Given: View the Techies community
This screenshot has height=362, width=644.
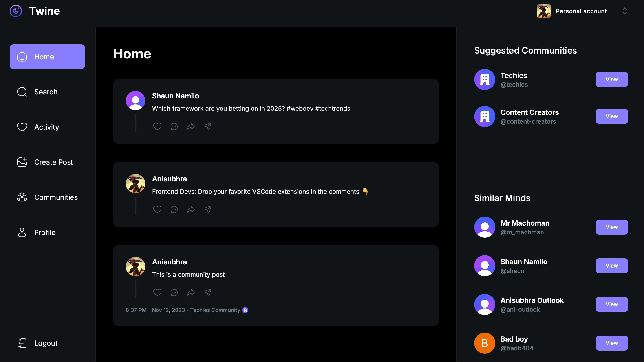Looking at the screenshot, I should 611,79.
